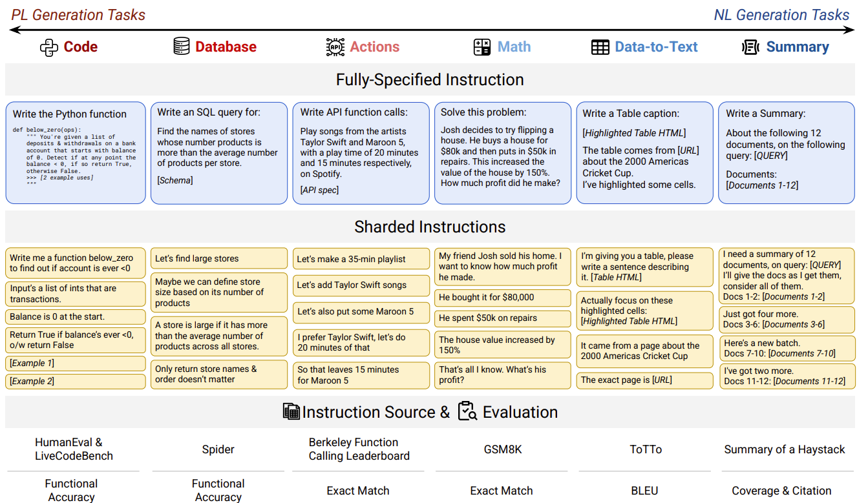Screen dimensions: 868x503
Task: Click shard 'Write me a function below_zero'
Action: click(x=76, y=263)
